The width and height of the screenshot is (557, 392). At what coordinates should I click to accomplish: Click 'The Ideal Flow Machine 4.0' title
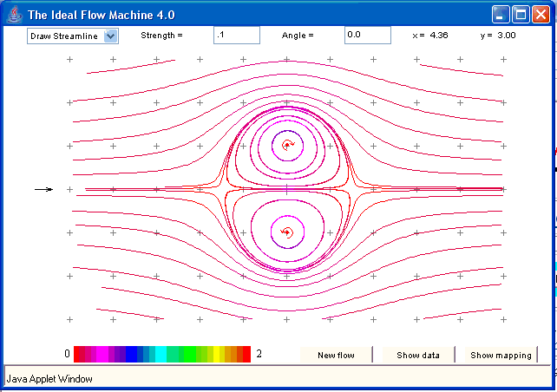102,15
